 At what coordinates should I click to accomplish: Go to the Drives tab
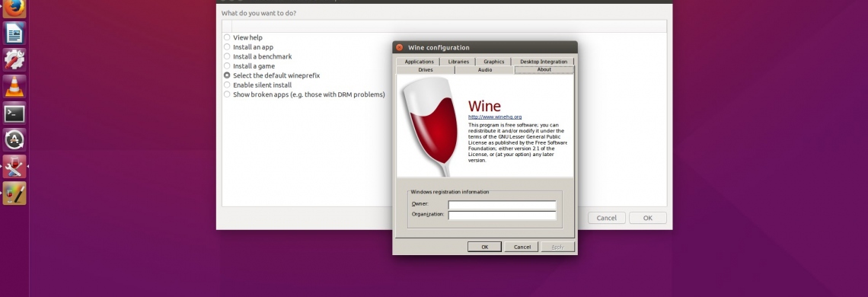(426, 70)
